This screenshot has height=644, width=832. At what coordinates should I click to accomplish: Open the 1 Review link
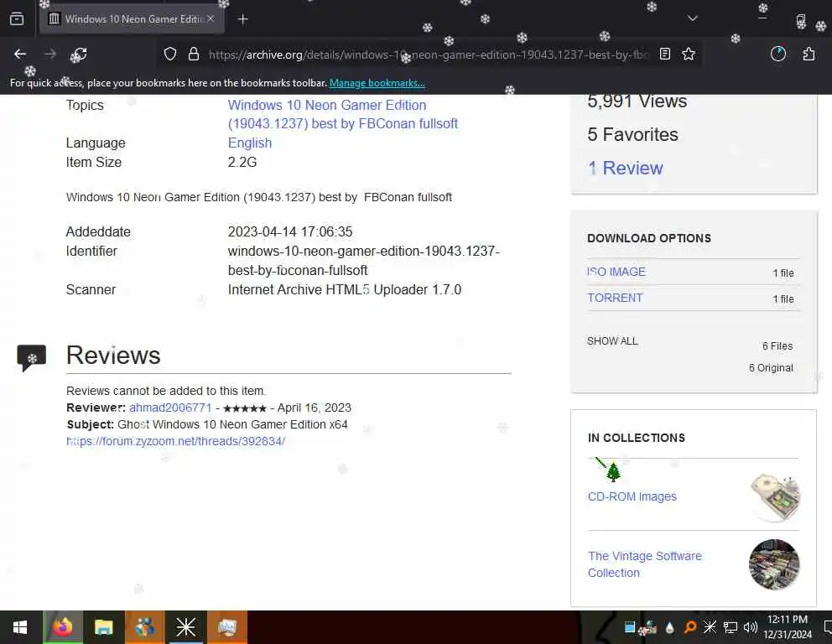pyautogui.click(x=625, y=169)
